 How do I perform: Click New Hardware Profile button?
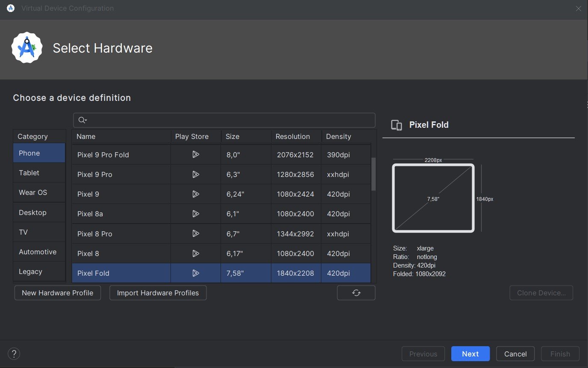[58, 293]
